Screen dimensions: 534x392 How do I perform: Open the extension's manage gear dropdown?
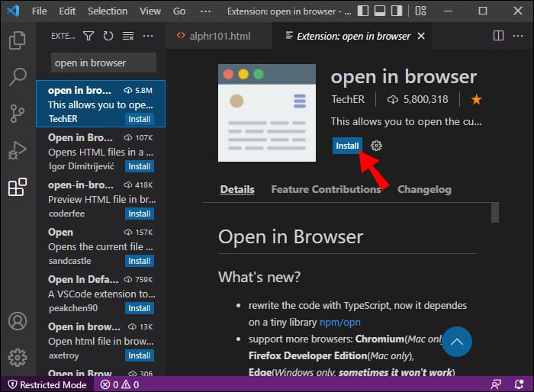click(376, 146)
